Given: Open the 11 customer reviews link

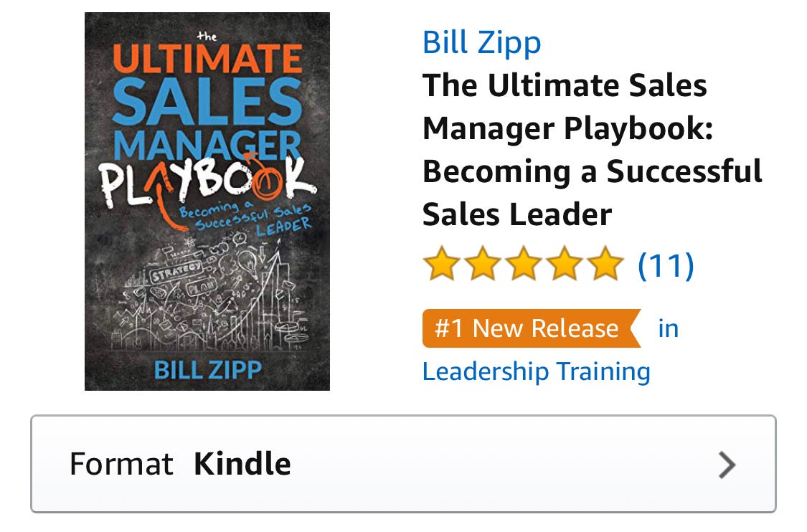Looking at the screenshot, I should pos(666,265).
